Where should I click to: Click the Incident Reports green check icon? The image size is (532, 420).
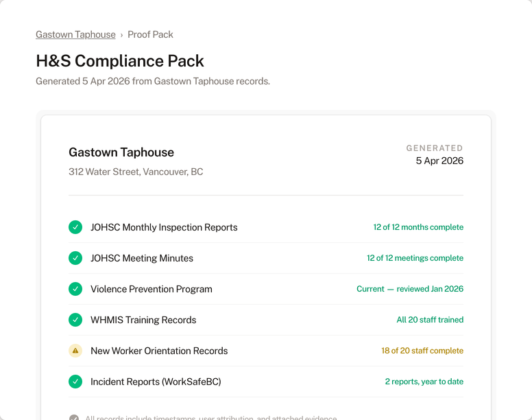tap(75, 382)
